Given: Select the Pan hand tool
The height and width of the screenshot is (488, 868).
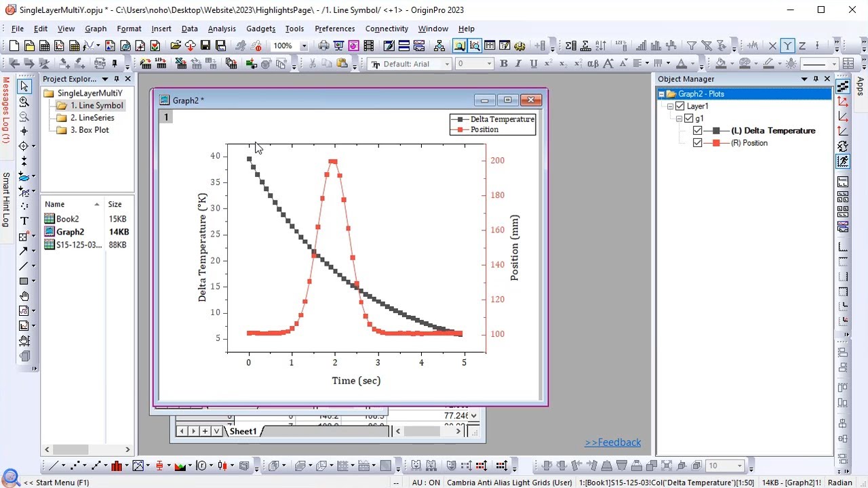Looking at the screenshot, I should pos(24,296).
